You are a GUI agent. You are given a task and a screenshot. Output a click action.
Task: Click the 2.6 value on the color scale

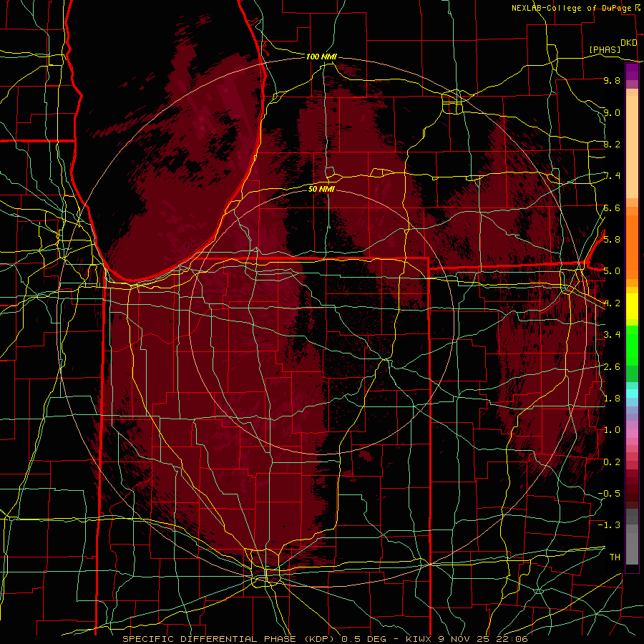pyautogui.click(x=612, y=367)
